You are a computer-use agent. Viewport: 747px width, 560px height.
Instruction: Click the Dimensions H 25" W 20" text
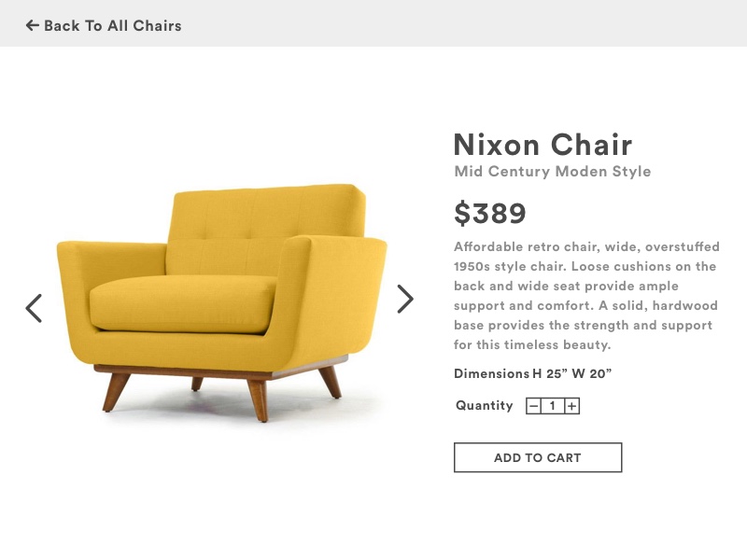(x=532, y=374)
